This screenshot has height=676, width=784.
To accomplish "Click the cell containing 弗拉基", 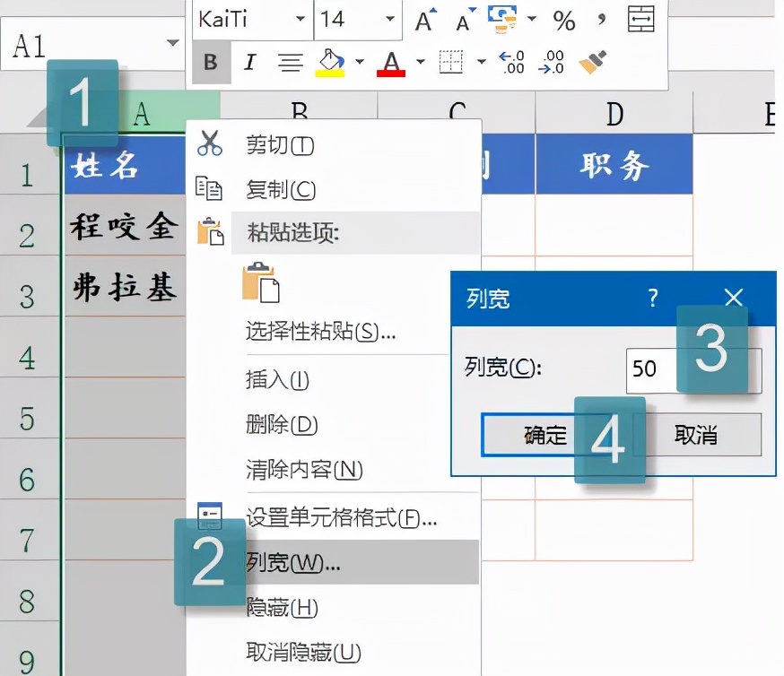I will pyautogui.click(x=125, y=286).
